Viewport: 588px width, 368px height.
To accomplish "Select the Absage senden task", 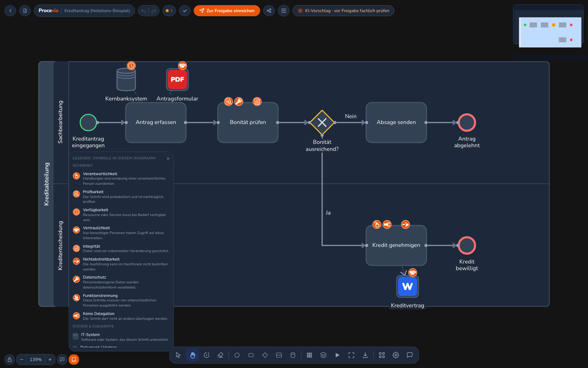I will pyautogui.click(x=396, y=123).
